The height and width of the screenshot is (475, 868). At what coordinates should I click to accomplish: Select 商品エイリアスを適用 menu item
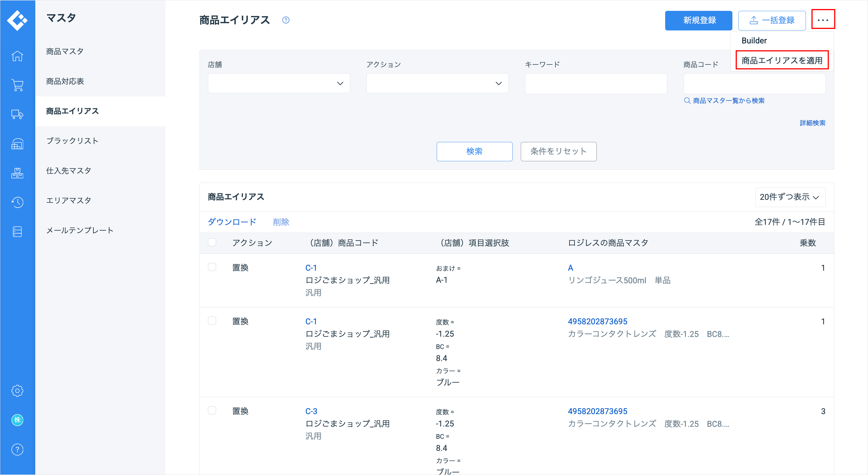pyautogui.click(x=782, y=60)
